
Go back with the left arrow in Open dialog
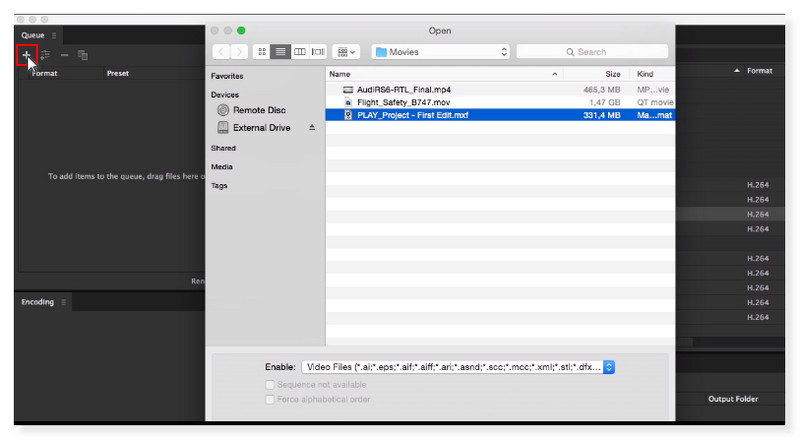coord(221,52)
